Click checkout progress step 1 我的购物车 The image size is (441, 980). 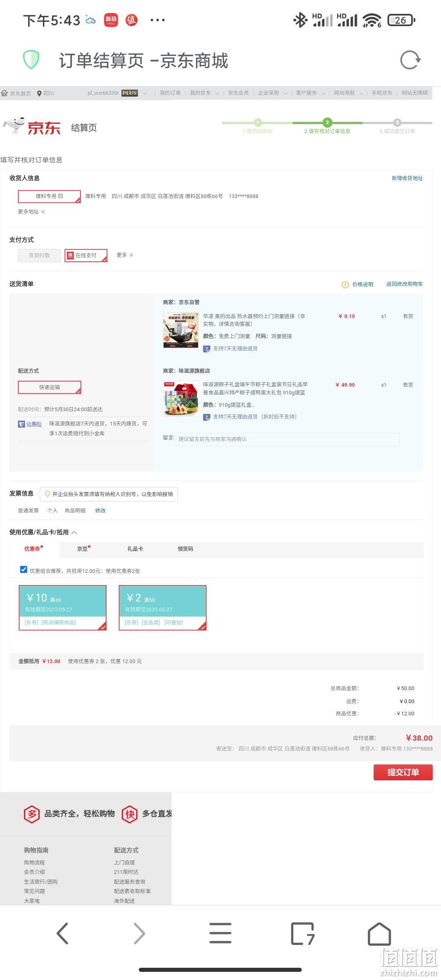258,127
